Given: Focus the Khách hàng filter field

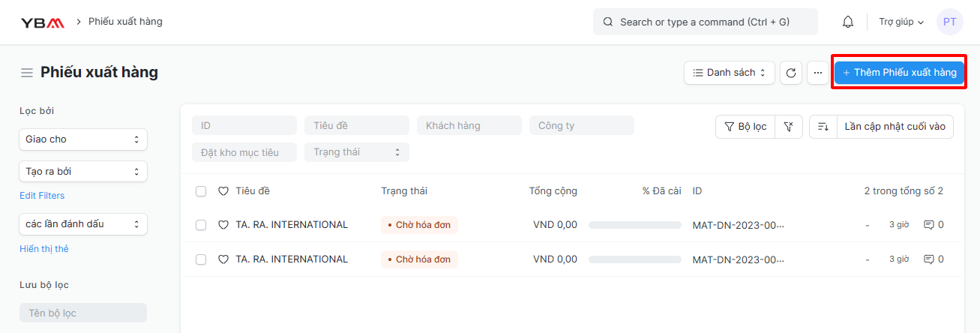Looking at the screenshot, I should [469, 125].
